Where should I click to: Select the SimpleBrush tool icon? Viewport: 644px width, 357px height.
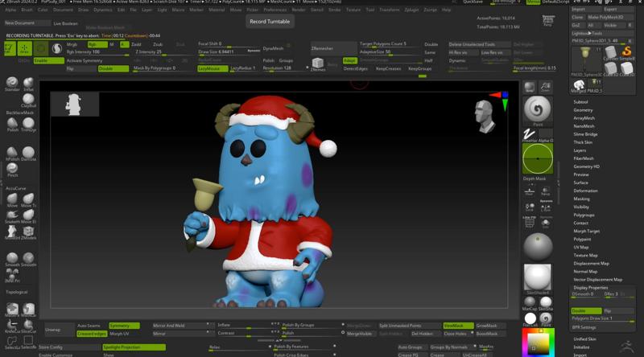click(626, 52)
